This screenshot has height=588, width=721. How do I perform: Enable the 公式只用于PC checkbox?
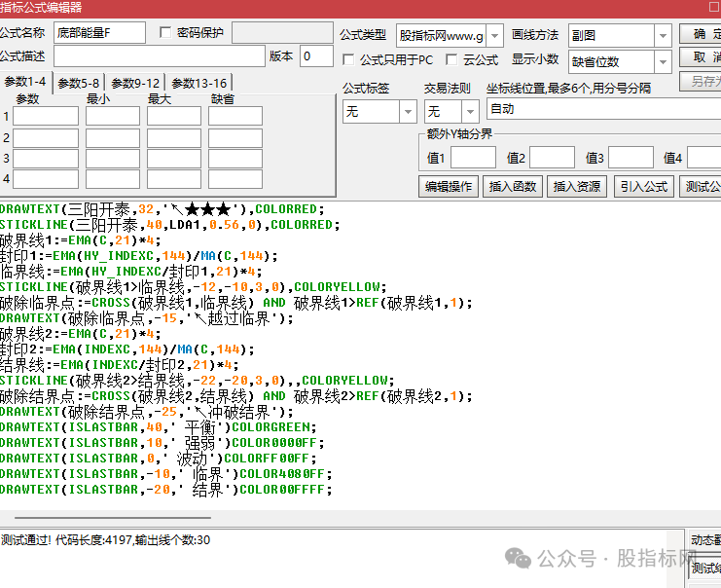[350, 60]
